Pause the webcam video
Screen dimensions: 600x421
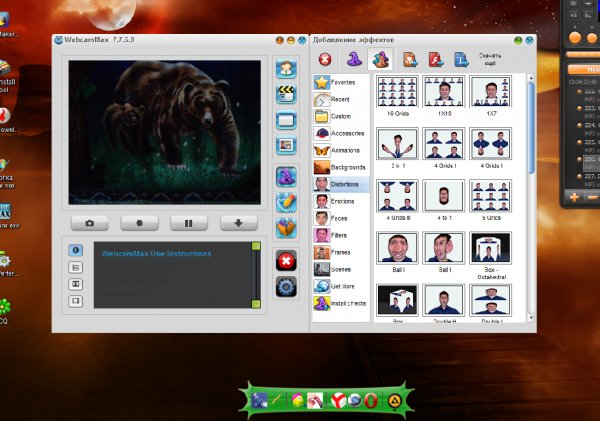tap(189, 223)
